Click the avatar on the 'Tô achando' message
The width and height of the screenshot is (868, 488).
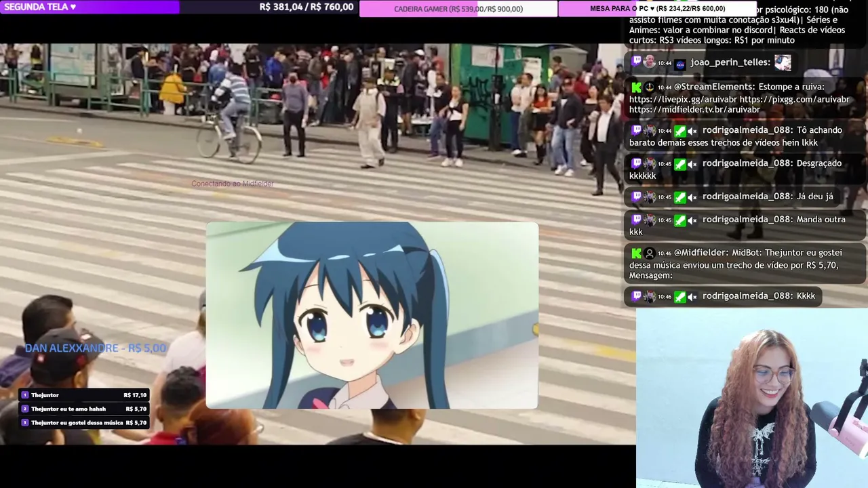click(650, 130)
